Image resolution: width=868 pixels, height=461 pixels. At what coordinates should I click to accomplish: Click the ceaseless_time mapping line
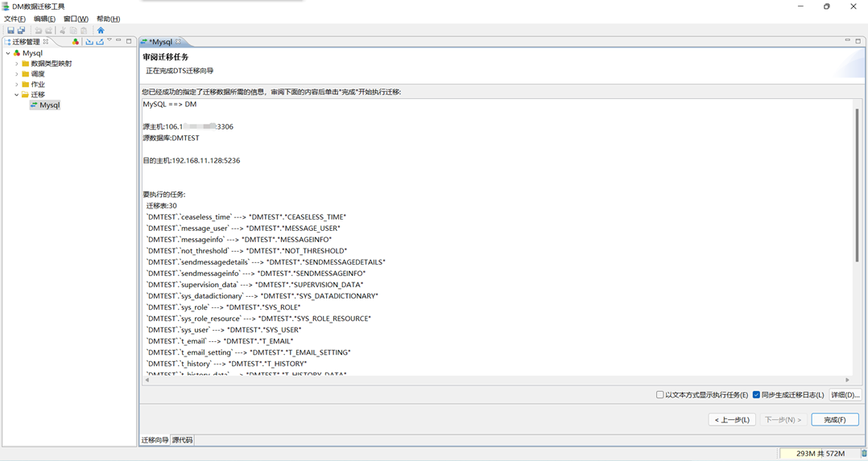[x=246, y=217]
